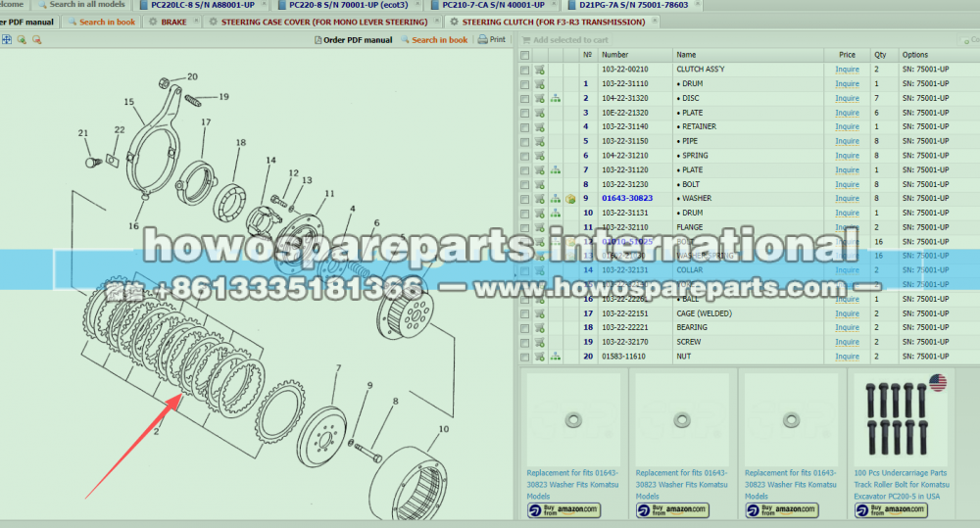Click cart icon for FLANGE 103-22-32110
The height and width of the screenshot is (528, 980).
point(539,228)
